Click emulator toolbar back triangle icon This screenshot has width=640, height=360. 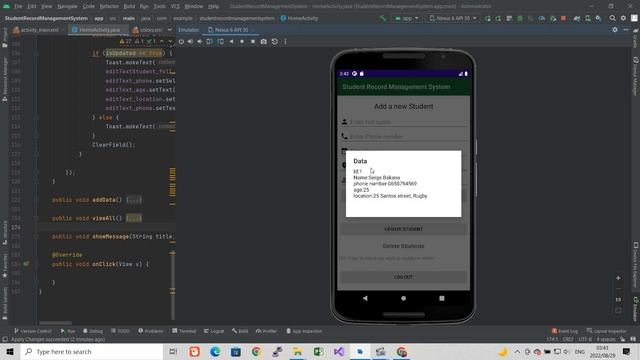click(231, 41)
